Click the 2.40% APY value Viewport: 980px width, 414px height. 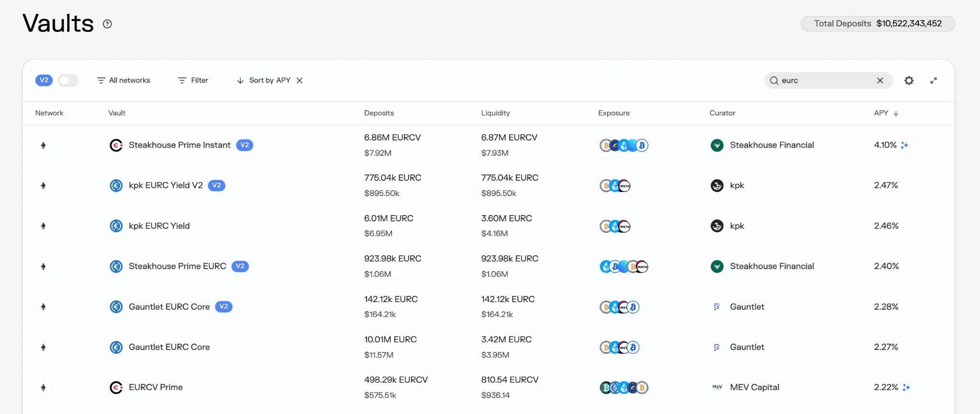886,266
